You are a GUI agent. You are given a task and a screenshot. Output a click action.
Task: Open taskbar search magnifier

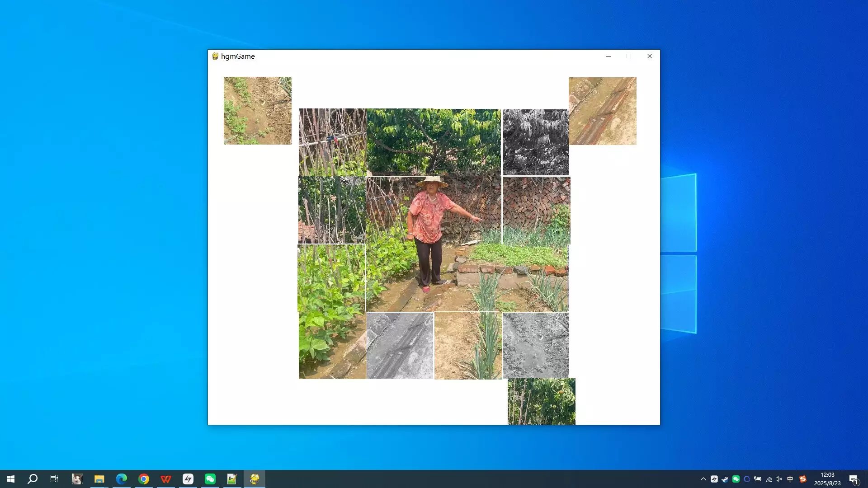[33, 479]
